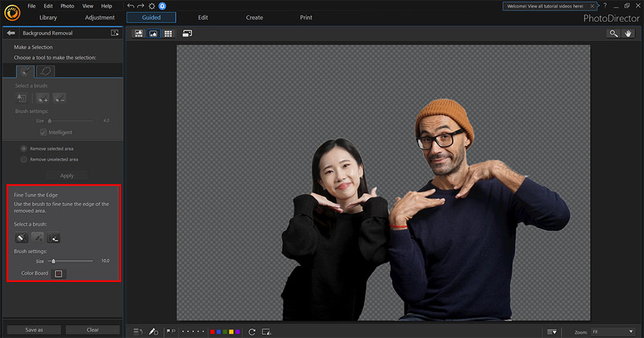Click the rotate photo icon
The image size is (644, 338).
click(252, 332)
